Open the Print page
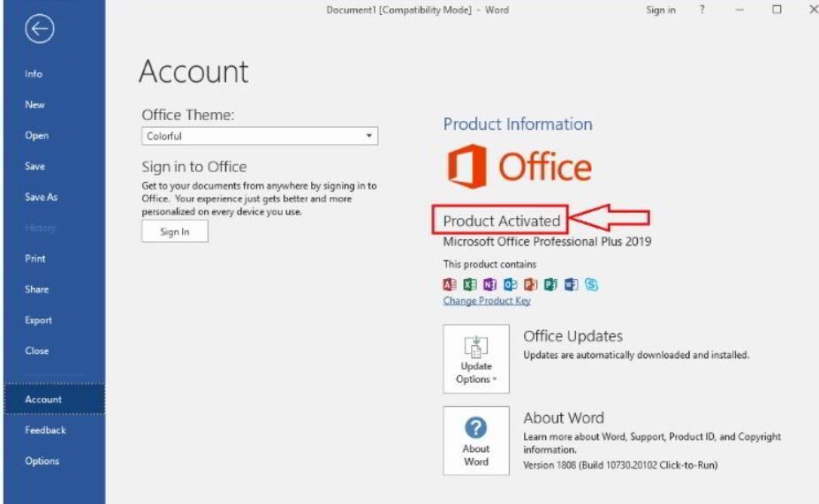The height and width of the screenshot is (504, 819). point(35,259)
